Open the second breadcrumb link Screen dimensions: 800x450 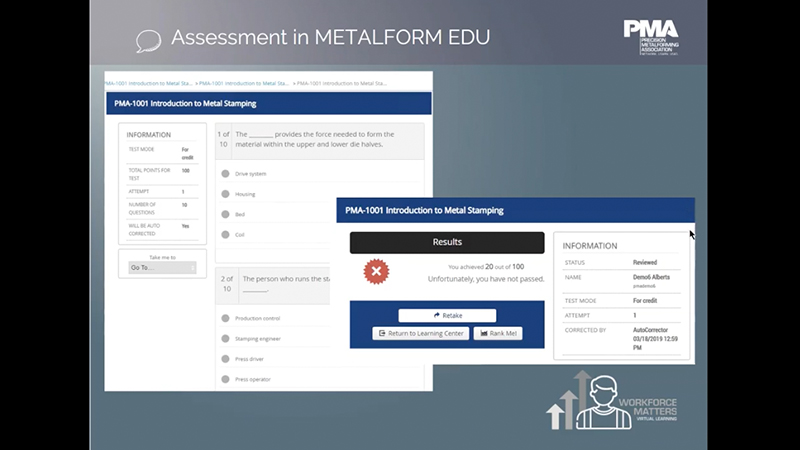pyautogui.click(x=243, y=84)
